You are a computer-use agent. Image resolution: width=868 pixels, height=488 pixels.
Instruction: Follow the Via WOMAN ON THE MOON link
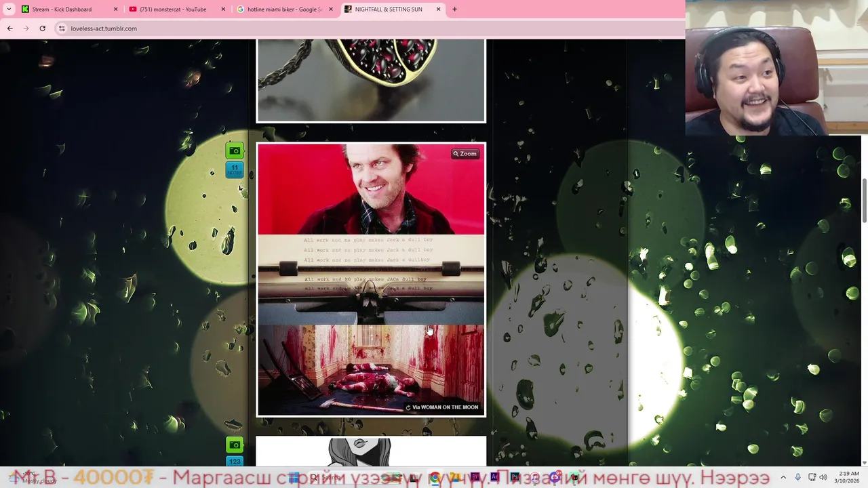coord(441,407)
